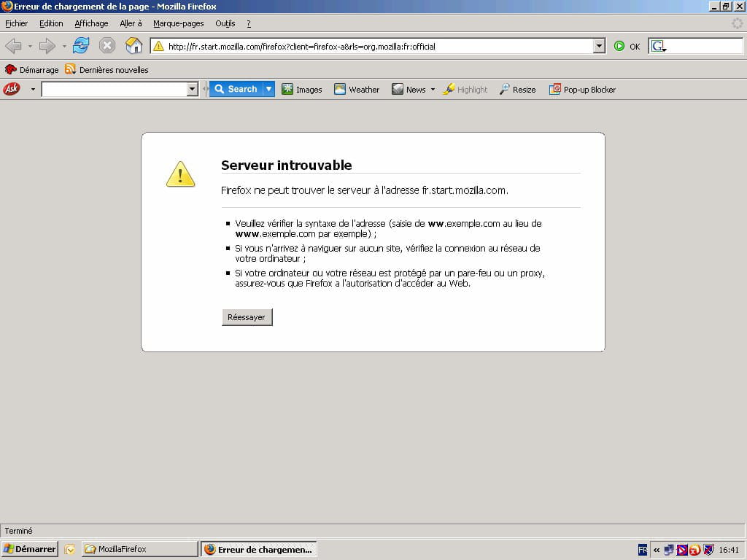The width and height of the screenshot is (747, 560).
Task: Open Ask Images search
Action: tap(301, 90)
